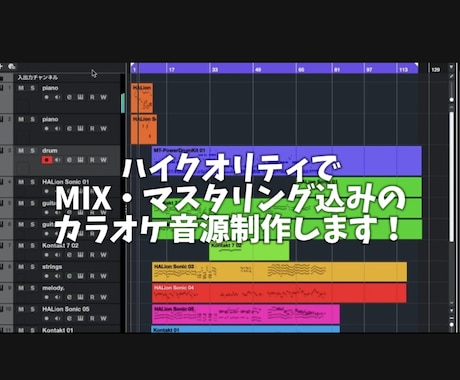Select the melody. track name

coord(53,288)
